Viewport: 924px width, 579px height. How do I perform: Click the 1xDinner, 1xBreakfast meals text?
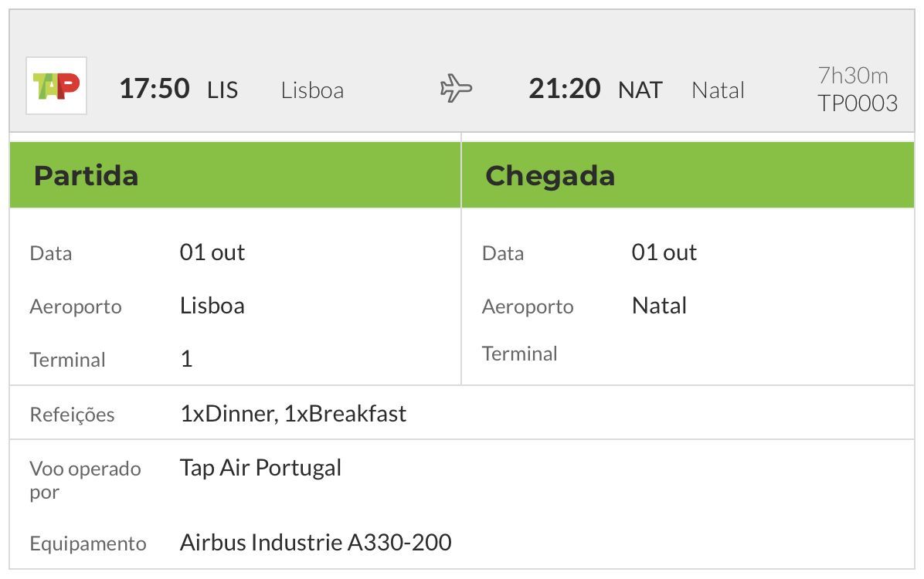[294, 414]
